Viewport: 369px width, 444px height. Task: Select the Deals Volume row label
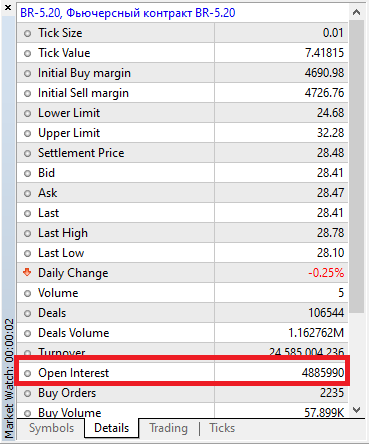(74, 333)
